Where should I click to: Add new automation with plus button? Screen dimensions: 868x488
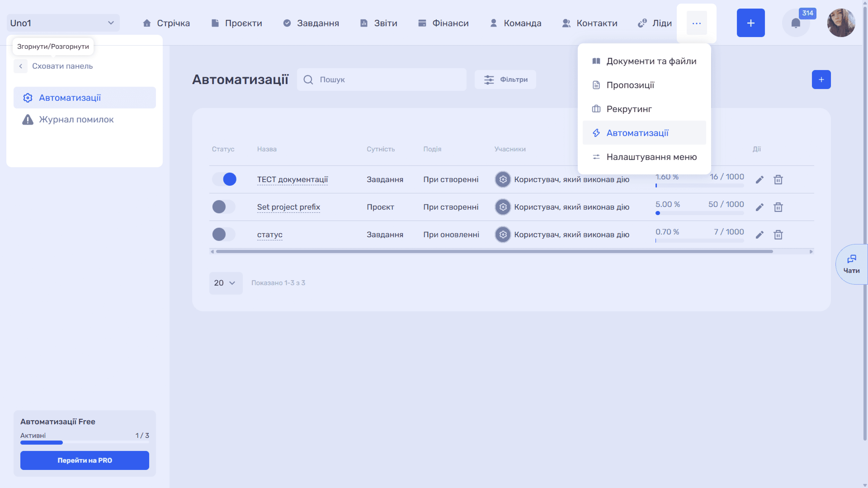pos(821,80)
